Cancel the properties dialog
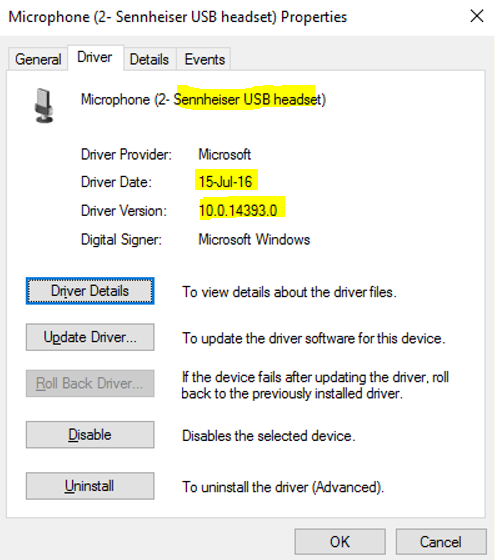The height and width of the screenshot is (560, 495). coord(441,542)
